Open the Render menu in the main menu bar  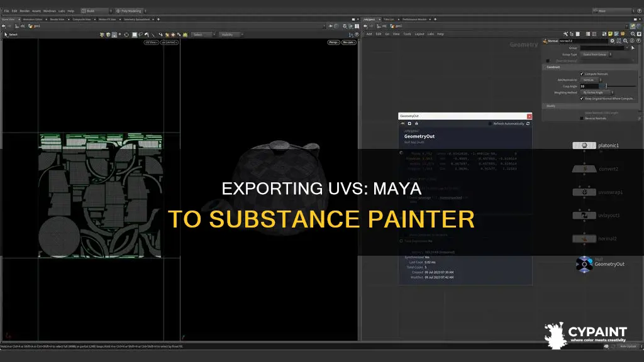coord(25,11)
